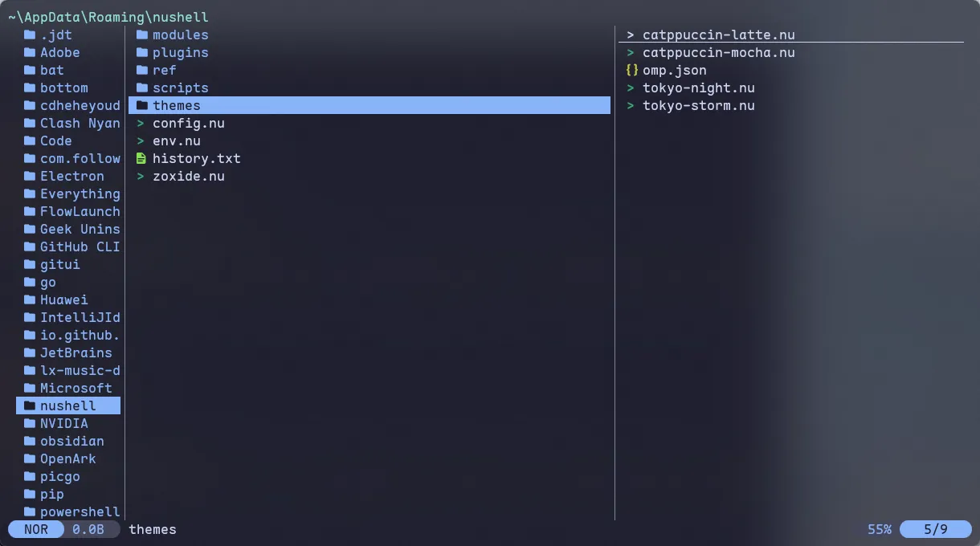Click the NOR mode indicator

tap(36, 529)
